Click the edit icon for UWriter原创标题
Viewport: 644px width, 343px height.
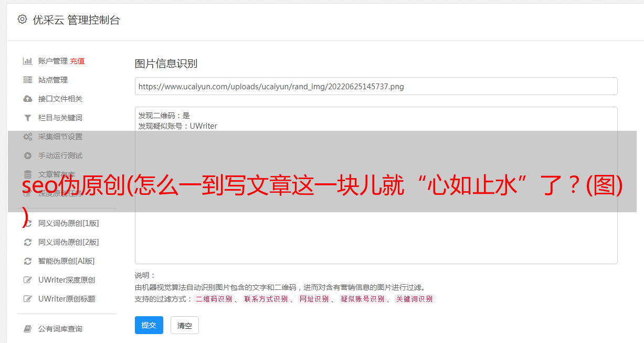[28, 299]
